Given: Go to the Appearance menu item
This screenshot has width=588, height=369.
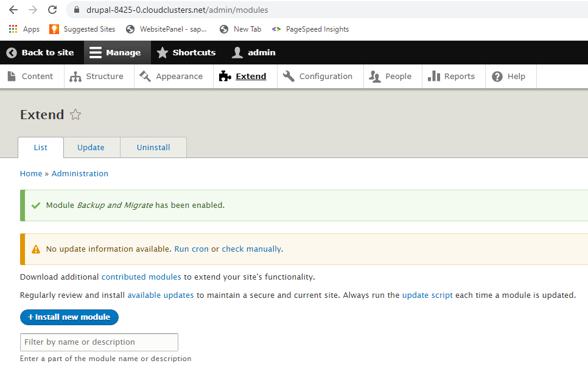Looking at the screenshot, I should (x=172, y=77).
